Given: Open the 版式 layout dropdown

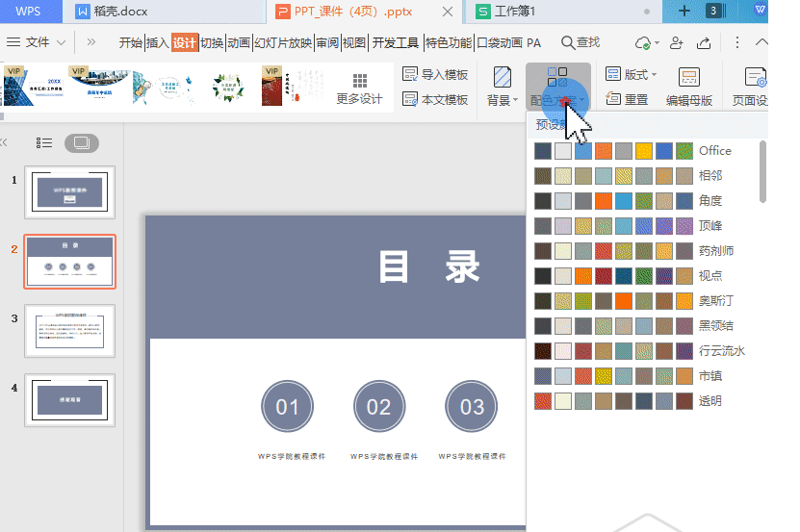Looking at the screenshot, I should click(631, 74).
